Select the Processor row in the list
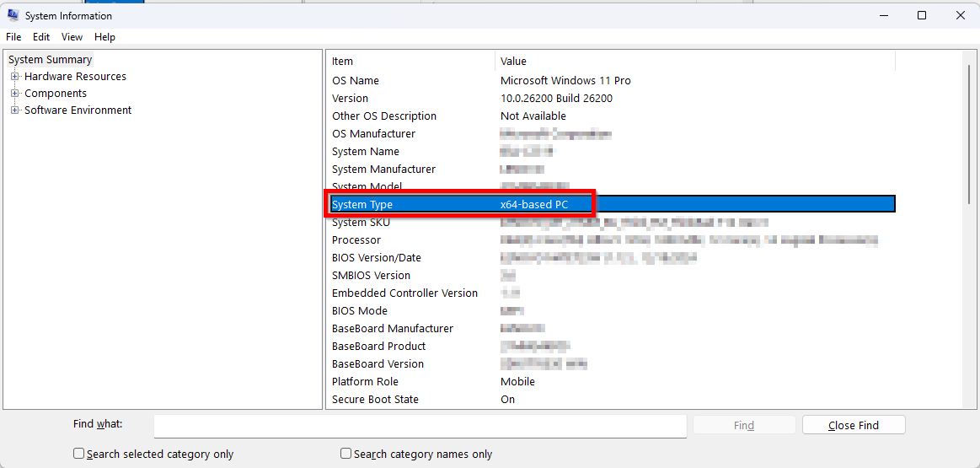 356,240
